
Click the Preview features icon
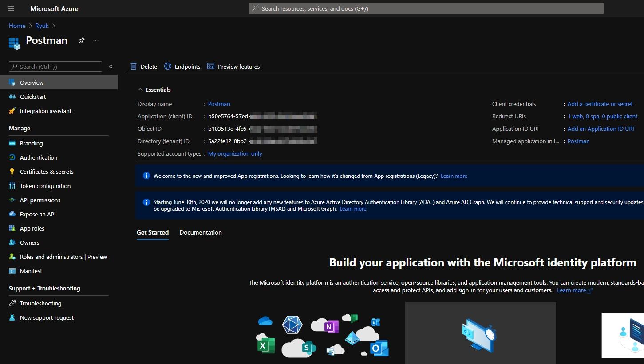click(x=211, y=67)
